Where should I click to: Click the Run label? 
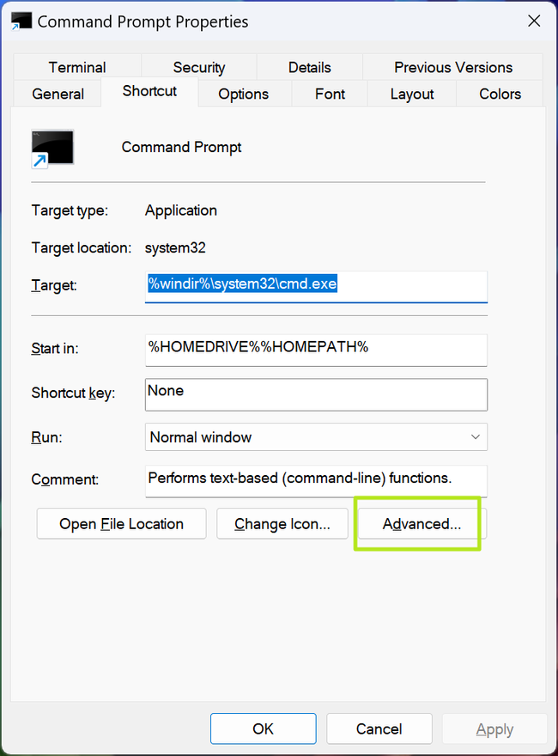click(46, 437)
